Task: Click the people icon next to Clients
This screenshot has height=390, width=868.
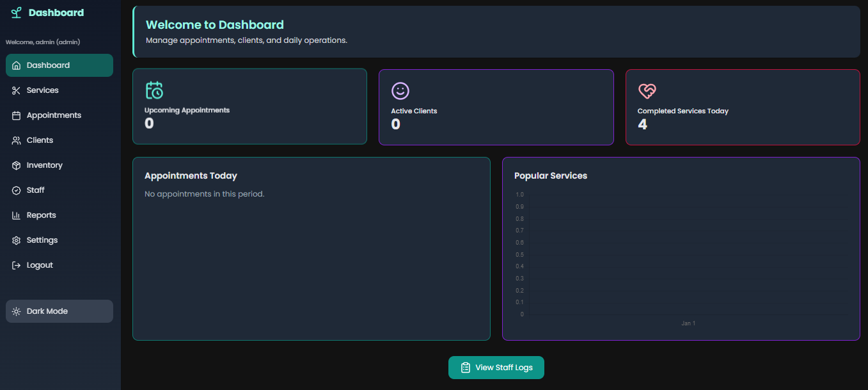Action: [17, 140]
